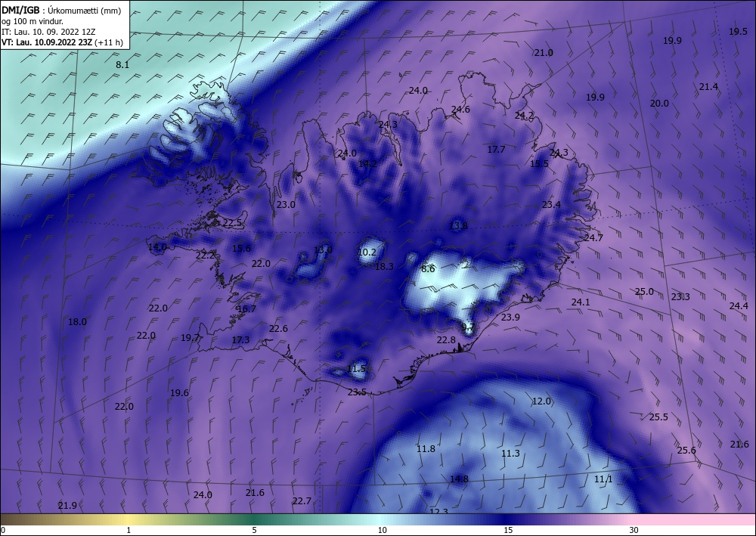Click the color scale label 30
Image resolution: width=756 pixels, height=536 pixels.
tap(634, 530)
